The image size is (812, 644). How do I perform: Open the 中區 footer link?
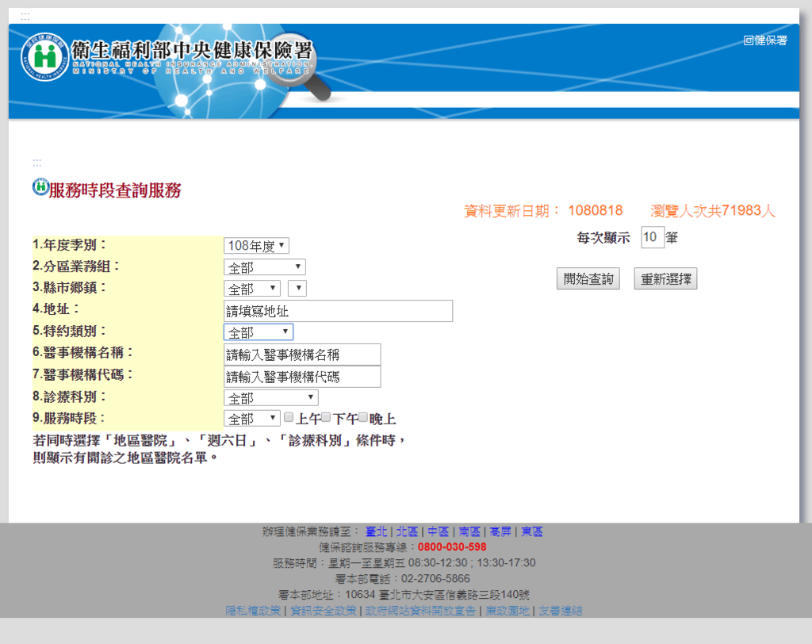(438, 531)
